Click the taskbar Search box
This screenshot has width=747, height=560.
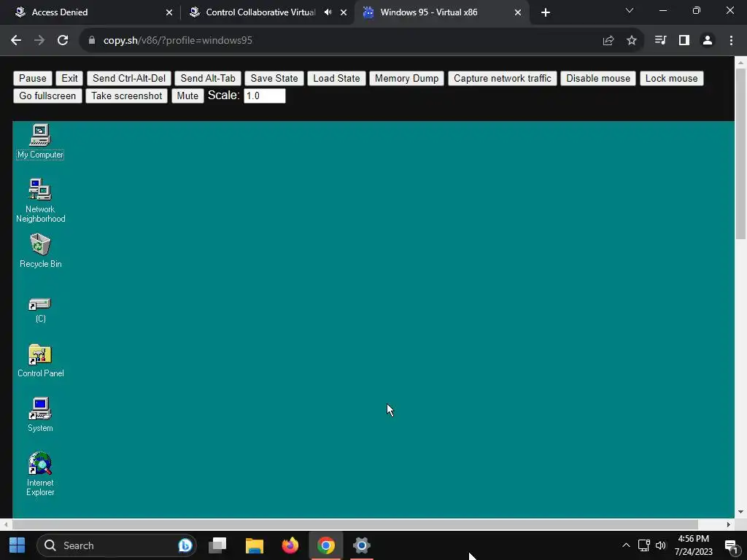117,545
